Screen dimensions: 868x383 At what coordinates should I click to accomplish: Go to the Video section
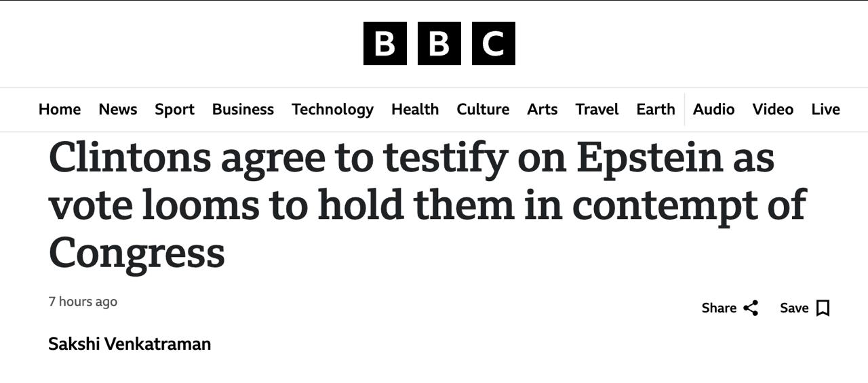[772, 109]
